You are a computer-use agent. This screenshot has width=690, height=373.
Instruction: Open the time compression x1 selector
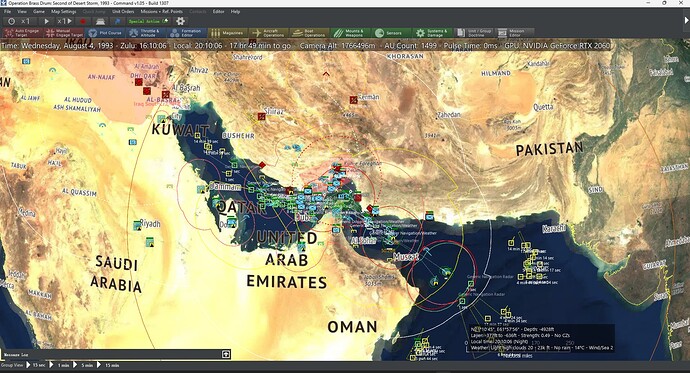(21, 21)
